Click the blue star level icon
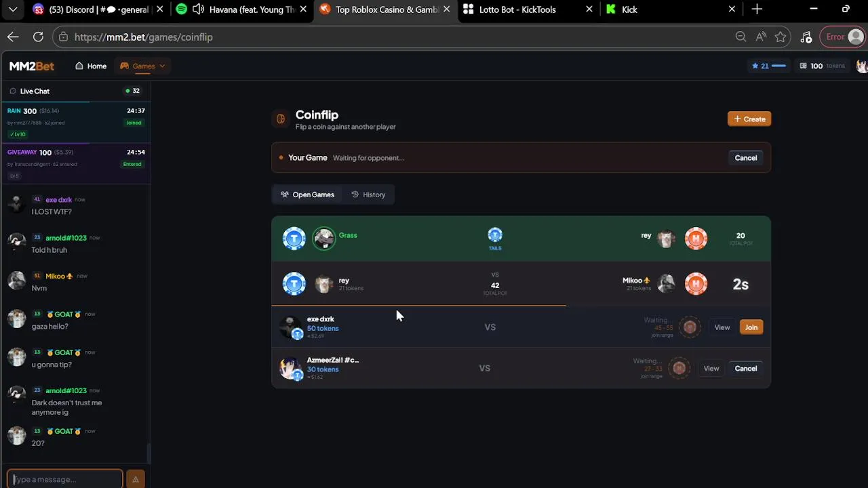 coord(755,66)
